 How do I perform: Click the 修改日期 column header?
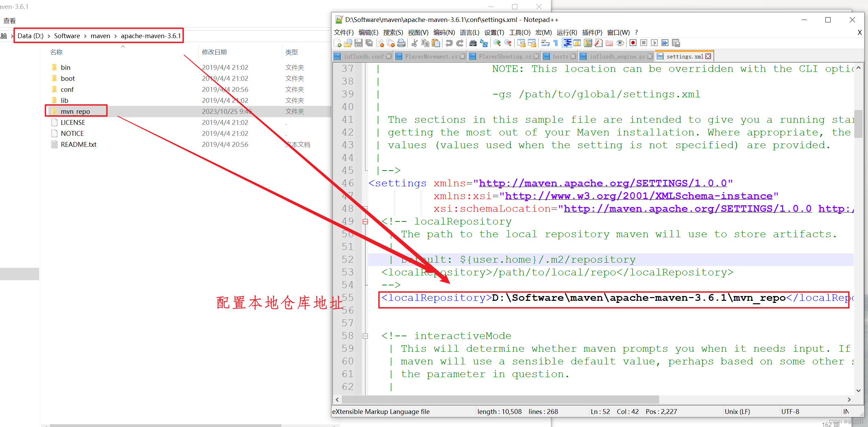point(214,52)
